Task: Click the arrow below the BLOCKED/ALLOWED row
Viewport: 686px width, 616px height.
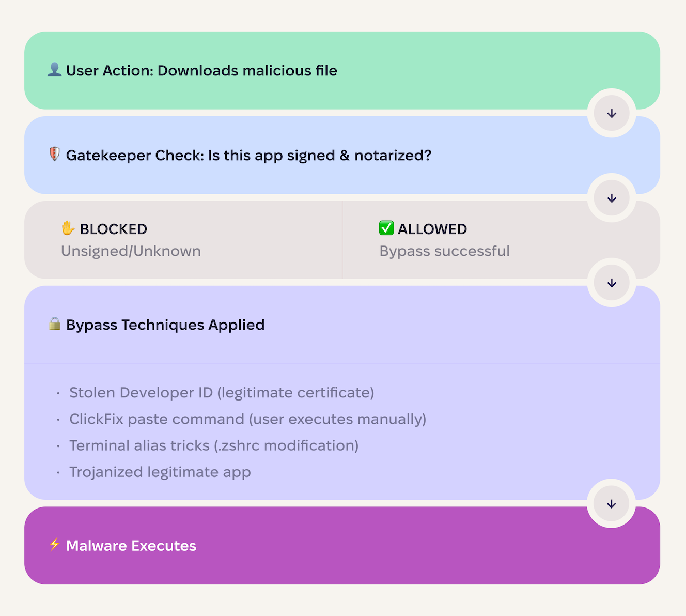Action: pyautogui.click(x=612, y=283)
